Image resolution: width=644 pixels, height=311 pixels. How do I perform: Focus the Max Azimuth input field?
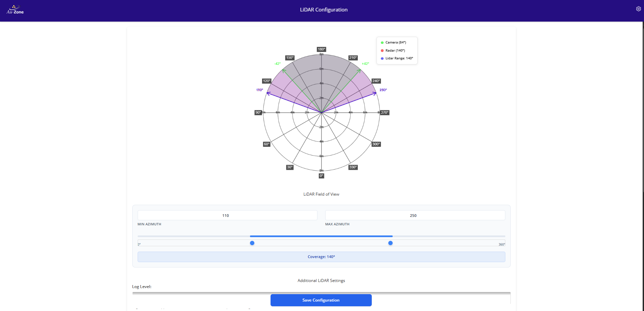(415, 216)
